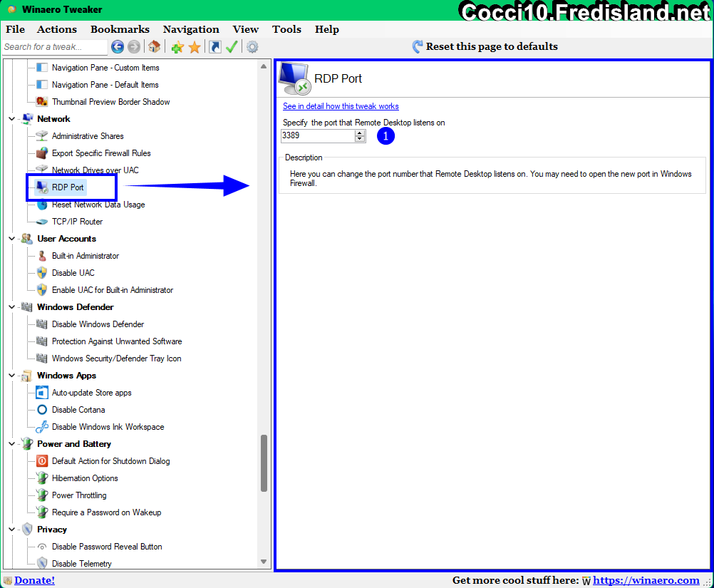Click the Auto-update Store apps icon
This screenshot has width=714, height=588.
pos(42,393)
